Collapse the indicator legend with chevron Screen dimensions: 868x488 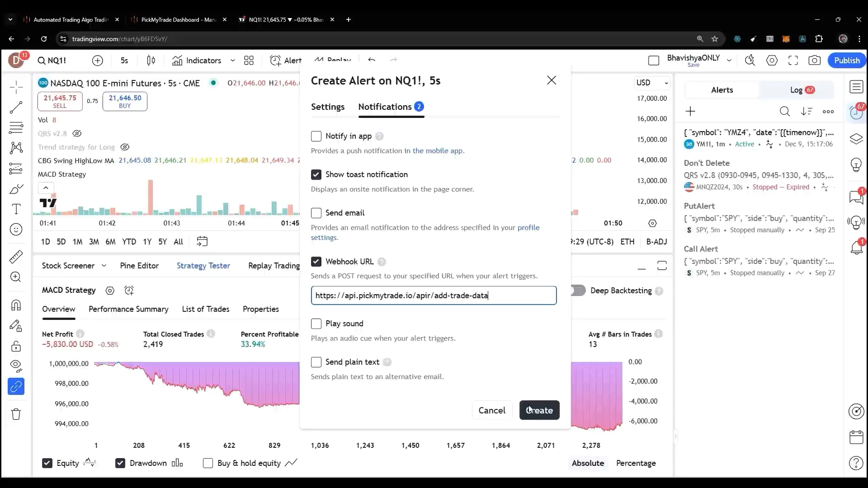(46, 188)
